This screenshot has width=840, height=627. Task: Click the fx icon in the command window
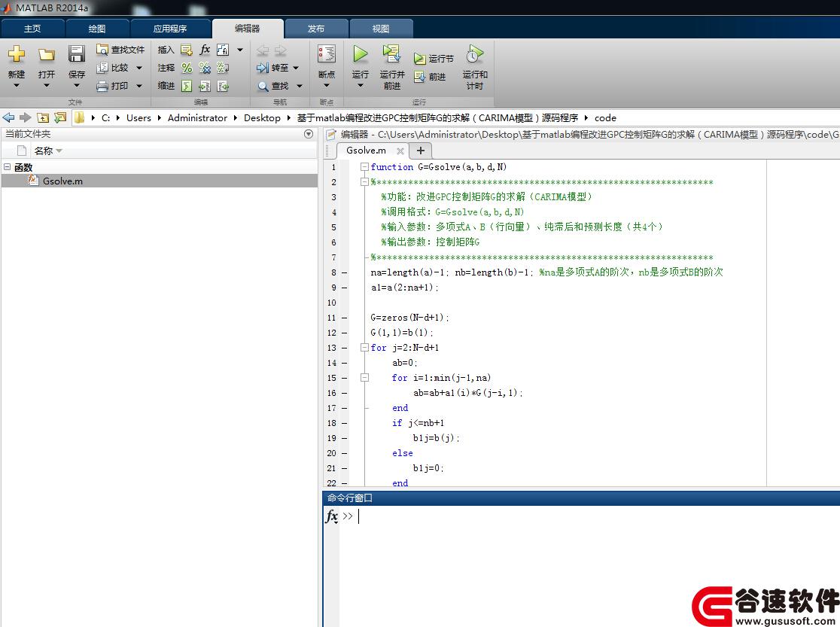[x=332, y=516]
